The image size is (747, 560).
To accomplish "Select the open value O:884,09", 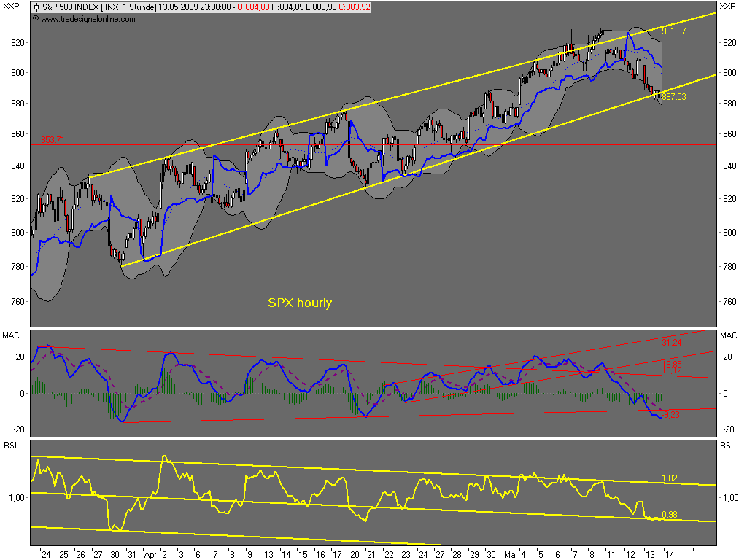I will pyautogui.click(x=253, y=7).
